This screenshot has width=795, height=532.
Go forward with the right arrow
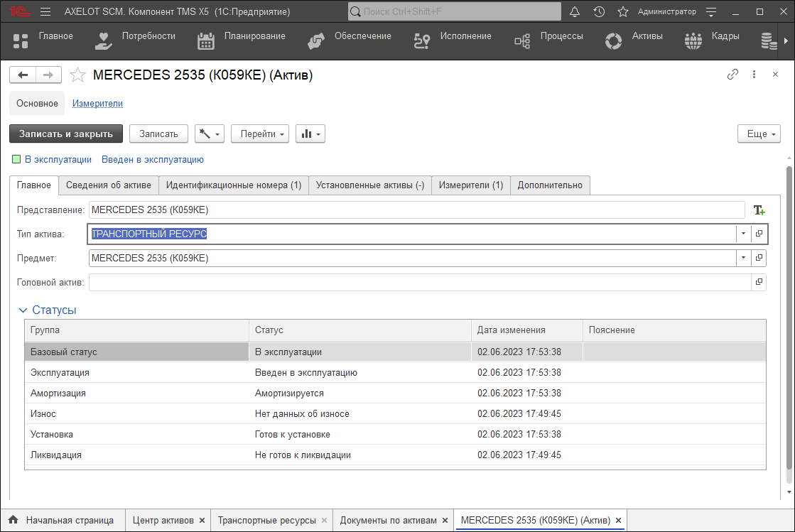(x=48, y=75)
